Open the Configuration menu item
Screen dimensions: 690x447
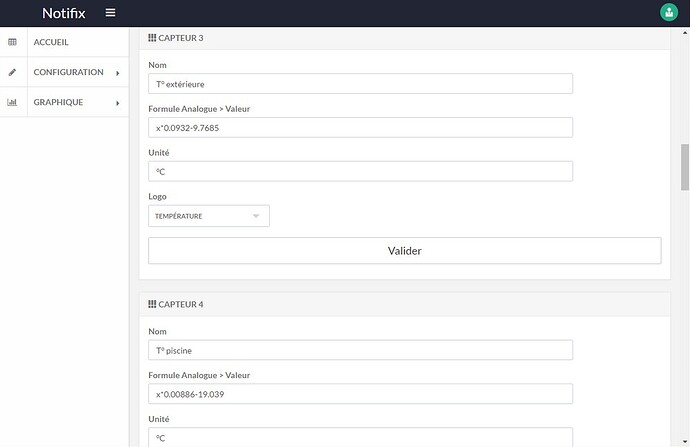[68, 72]
